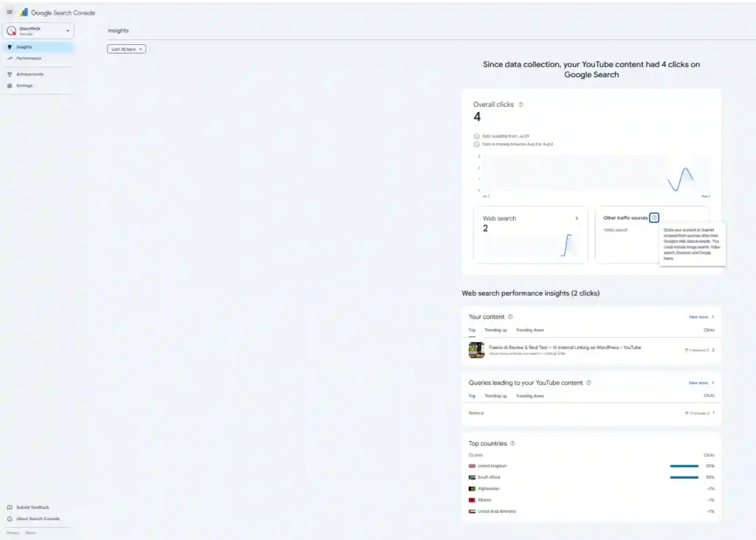Click the Your content help icon
The height and width of the screenshot is (540, 756).
pos(510,316)
